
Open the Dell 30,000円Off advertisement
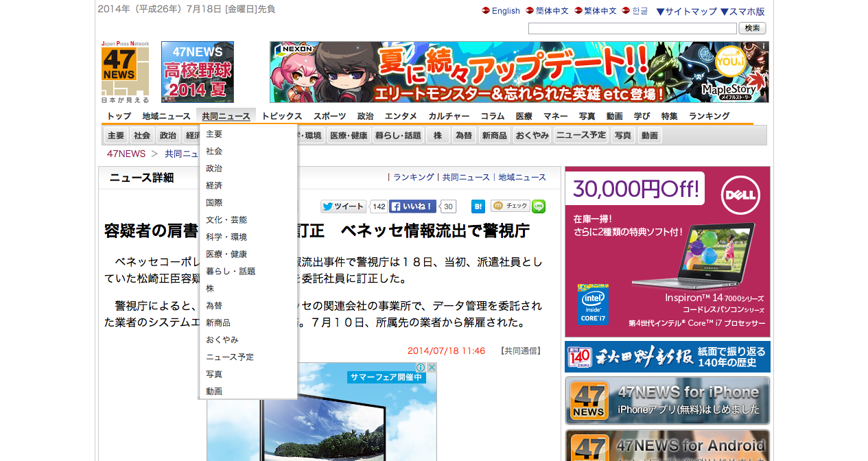tap(668, 252)
